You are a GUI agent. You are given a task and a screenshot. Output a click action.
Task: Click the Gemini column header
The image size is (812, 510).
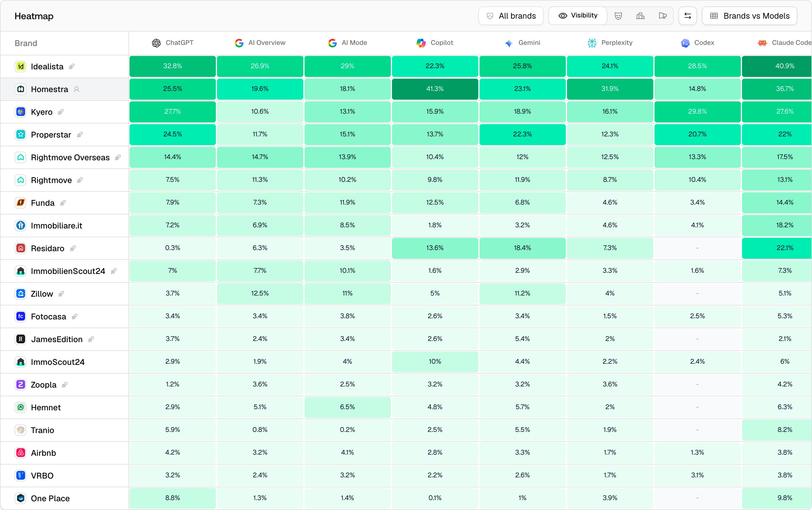522,43
